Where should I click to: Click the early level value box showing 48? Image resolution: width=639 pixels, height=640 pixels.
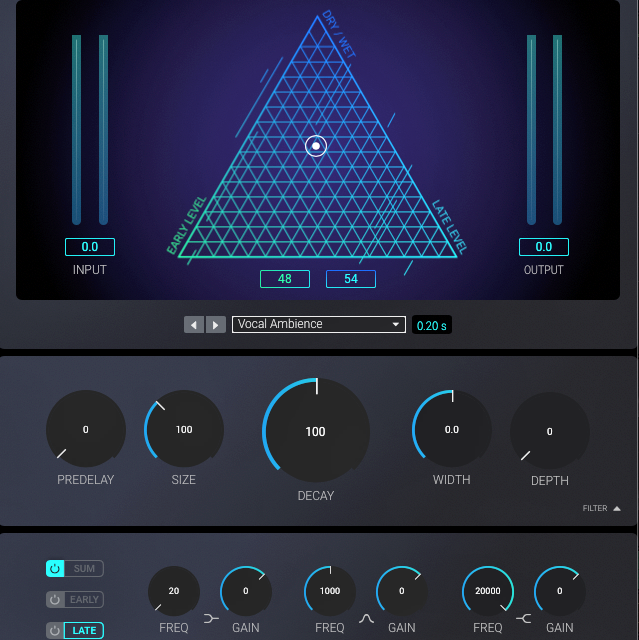tap(285, 279)
